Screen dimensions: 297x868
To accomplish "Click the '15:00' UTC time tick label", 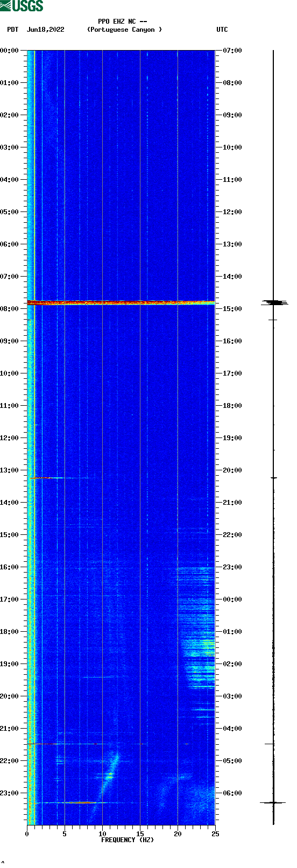I will (232, 309).
